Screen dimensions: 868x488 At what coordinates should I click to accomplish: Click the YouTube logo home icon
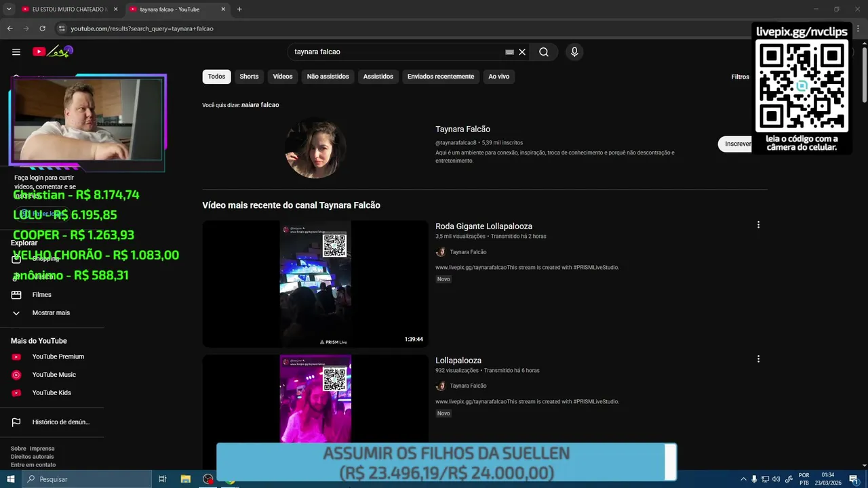click(53, 52)
